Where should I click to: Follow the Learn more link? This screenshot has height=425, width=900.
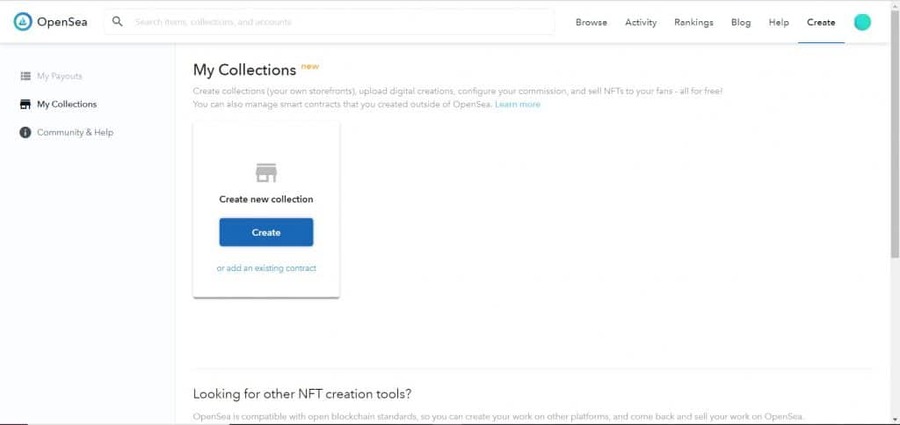(517, 104)
